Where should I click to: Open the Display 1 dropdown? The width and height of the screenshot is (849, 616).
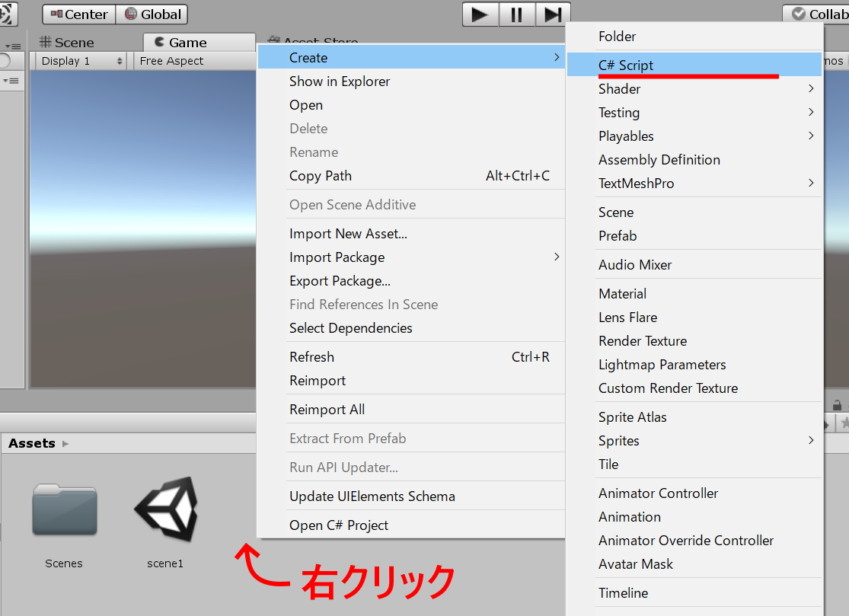[81, 61]
